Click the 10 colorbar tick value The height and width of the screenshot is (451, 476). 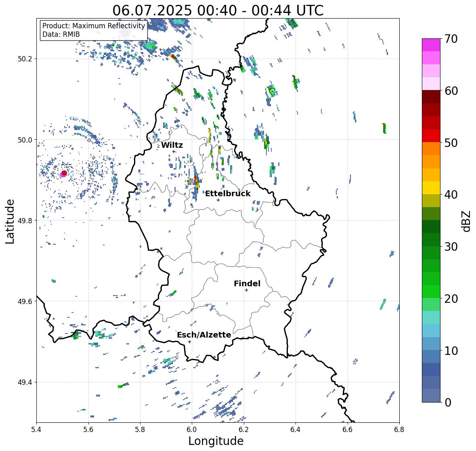(x=451, y=350)
